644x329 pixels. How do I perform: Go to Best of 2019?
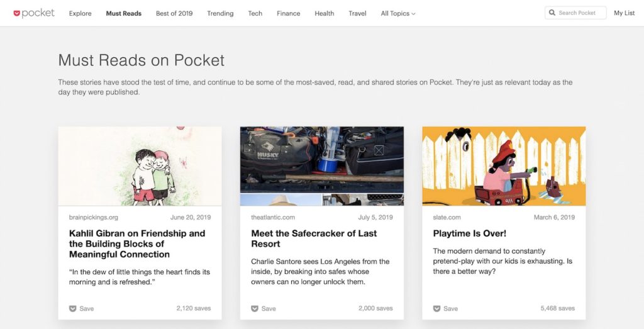pos(174,13)
